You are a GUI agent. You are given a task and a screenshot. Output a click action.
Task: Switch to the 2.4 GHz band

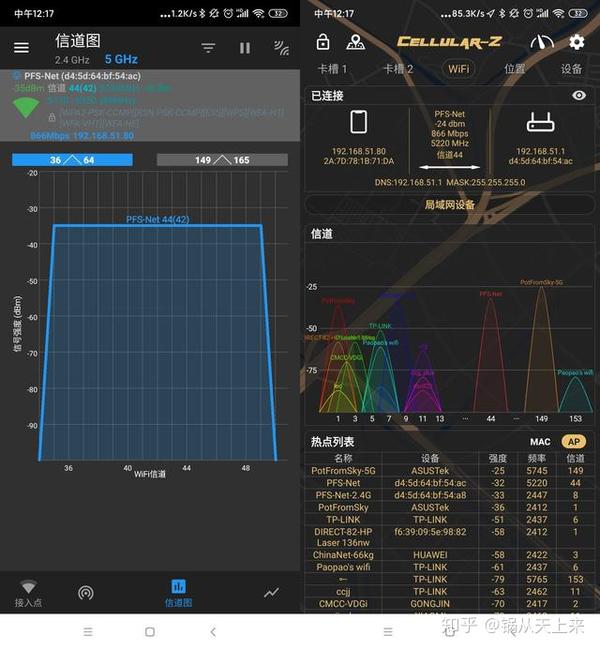tap(72, 60)
